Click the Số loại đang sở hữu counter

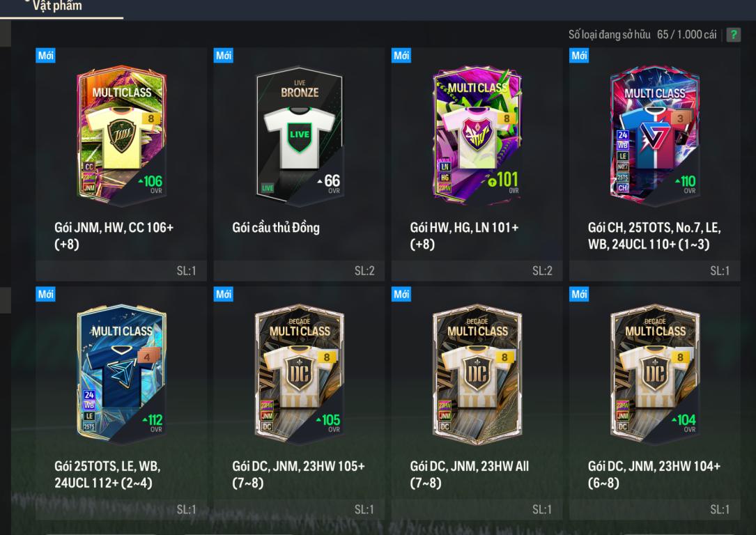pyautogui.click(x=642, y=35)
